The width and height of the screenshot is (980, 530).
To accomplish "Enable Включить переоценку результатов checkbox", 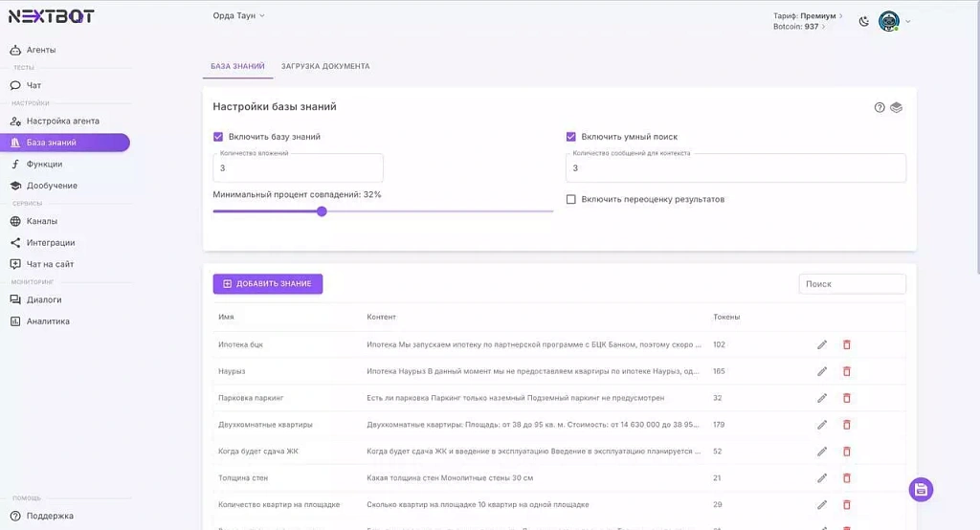I will (x=571, y=200).
